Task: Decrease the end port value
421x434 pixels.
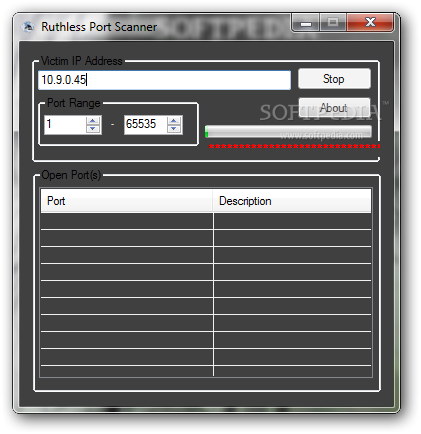Action: tap(174, 129)
